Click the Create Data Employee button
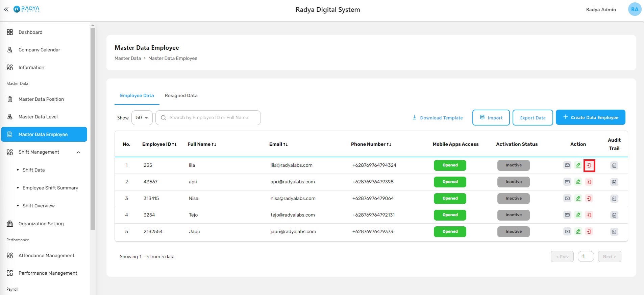 pyautogui.click(x=590, y=118)
